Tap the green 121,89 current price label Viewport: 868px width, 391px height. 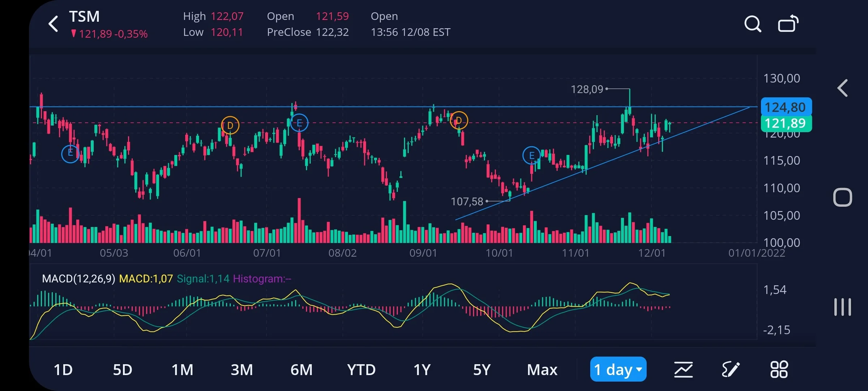786,123
